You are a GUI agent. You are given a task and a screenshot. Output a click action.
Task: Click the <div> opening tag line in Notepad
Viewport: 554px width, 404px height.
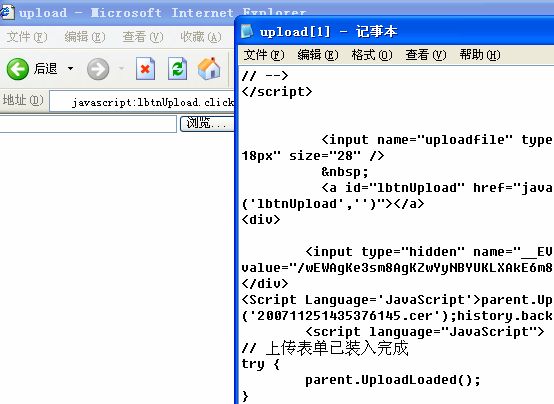click(261, 219)
